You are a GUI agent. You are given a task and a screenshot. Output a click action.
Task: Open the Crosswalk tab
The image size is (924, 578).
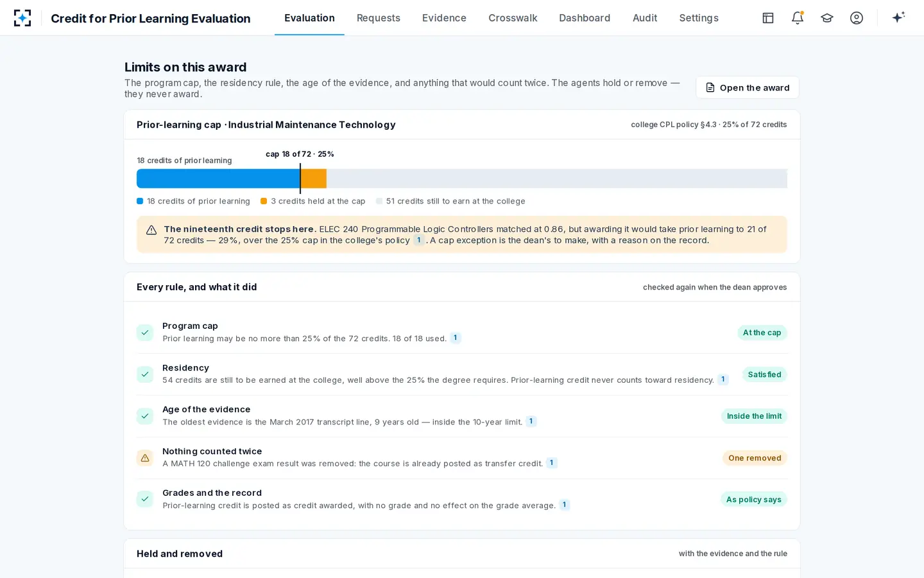[x=513, y=18]
